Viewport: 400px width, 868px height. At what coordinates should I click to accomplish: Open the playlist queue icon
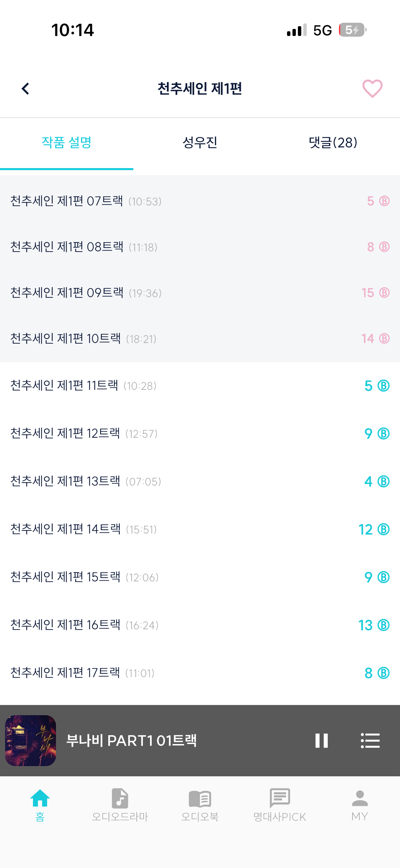(370, 741)
